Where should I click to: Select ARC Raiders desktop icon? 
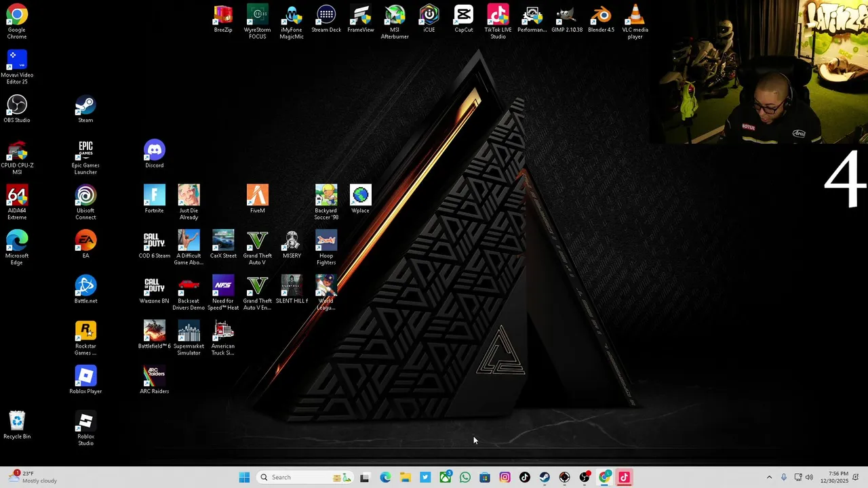[x=154, y=380]
